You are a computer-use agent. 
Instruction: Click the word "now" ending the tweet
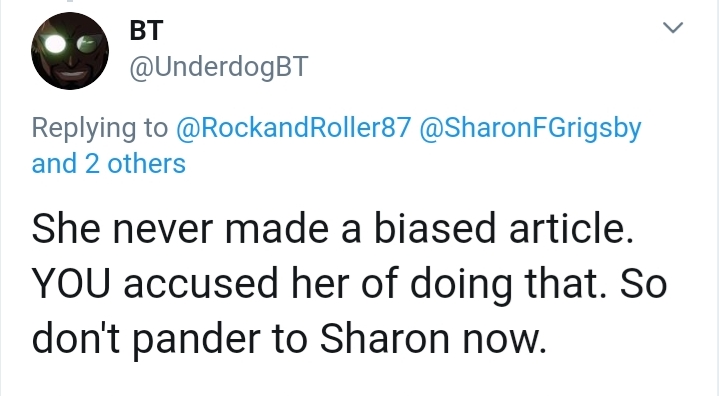pos(504,341)
